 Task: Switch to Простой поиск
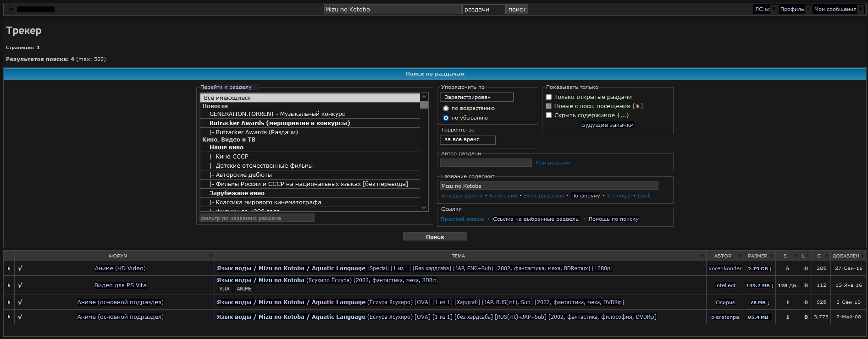462,219
